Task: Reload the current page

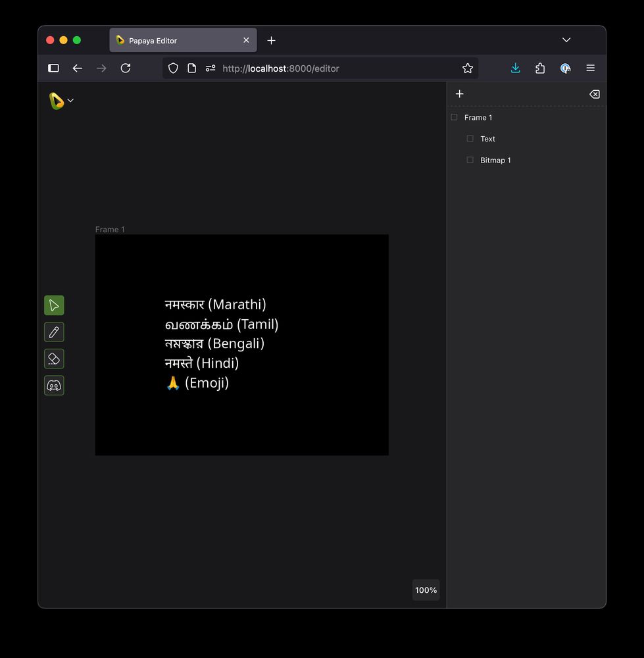Action: 126,68
